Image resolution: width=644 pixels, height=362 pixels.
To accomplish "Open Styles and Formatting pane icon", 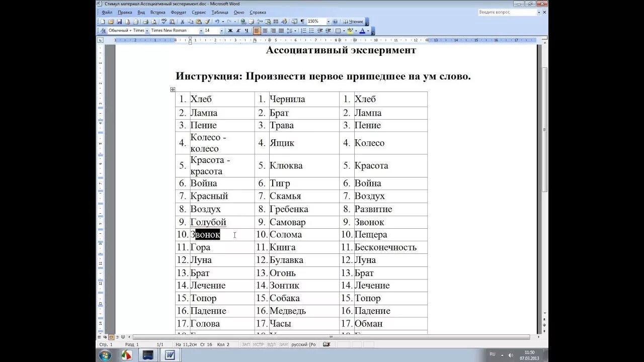I will [x=103, y=31].
